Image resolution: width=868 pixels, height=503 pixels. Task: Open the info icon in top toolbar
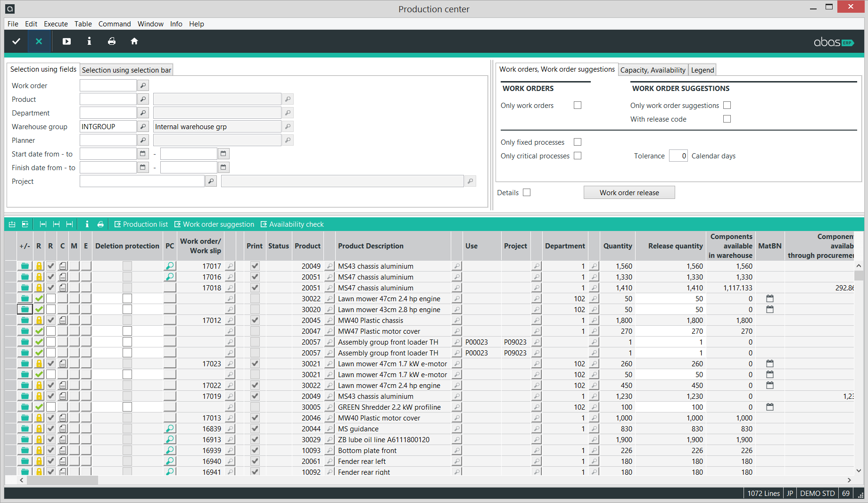[x=89, y=41]
